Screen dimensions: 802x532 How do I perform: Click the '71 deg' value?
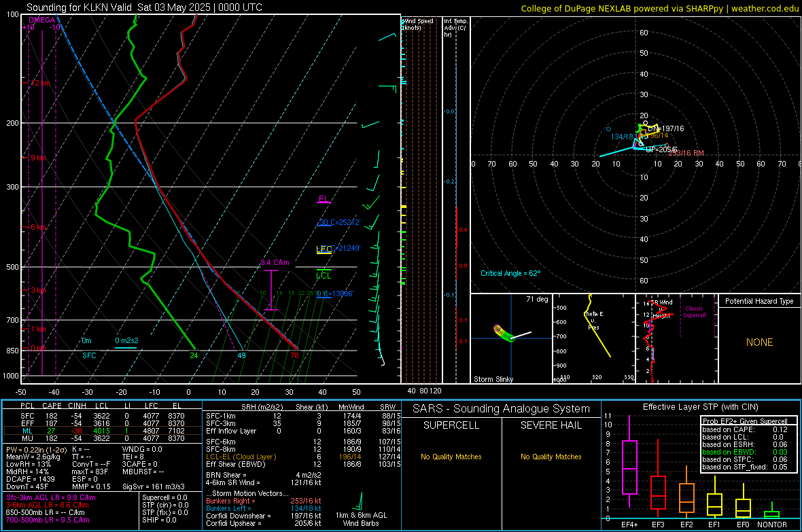tap(537, 299)
